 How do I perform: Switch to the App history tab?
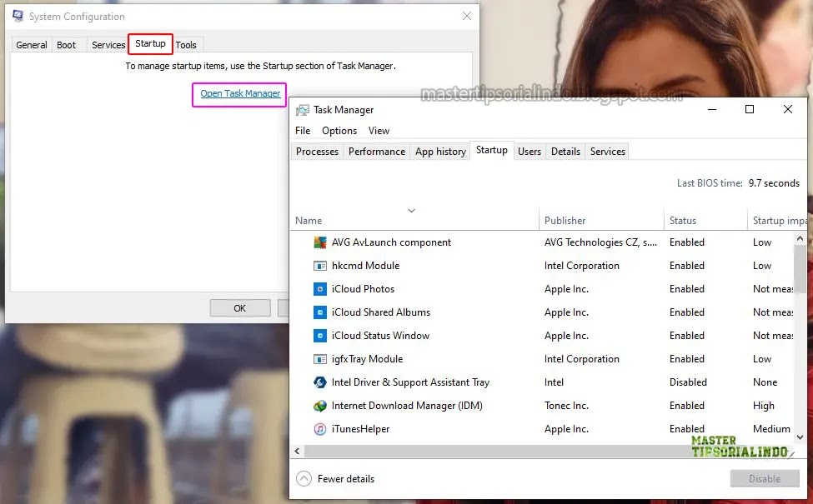[x=440, y=152]
